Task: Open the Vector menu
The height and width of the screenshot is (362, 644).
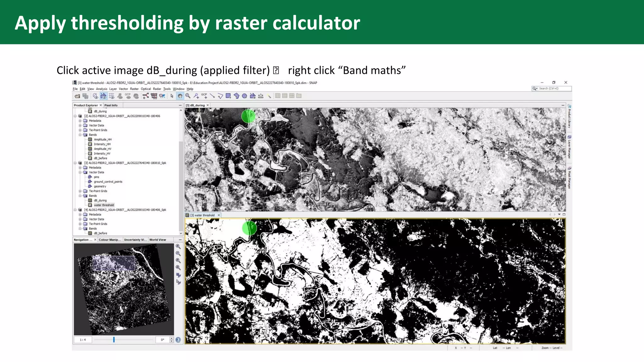Action: [x=123, y=89]
